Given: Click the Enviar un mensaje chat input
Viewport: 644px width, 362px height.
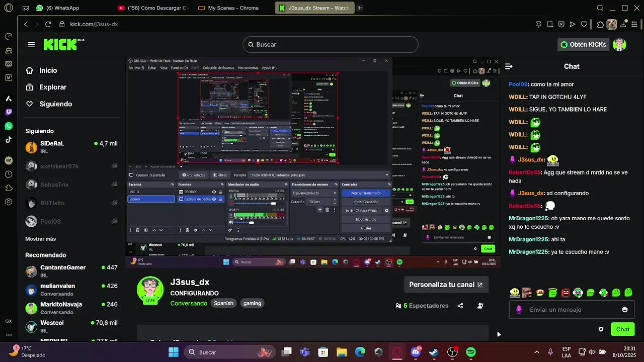Looking at the screenshot, I should (x=572, y=310).
